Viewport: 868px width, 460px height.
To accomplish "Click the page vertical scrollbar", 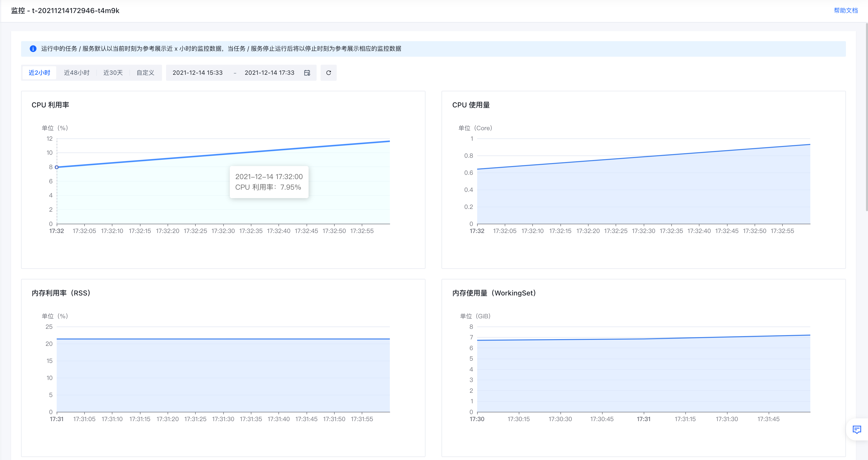I will [x=866, y=117].
